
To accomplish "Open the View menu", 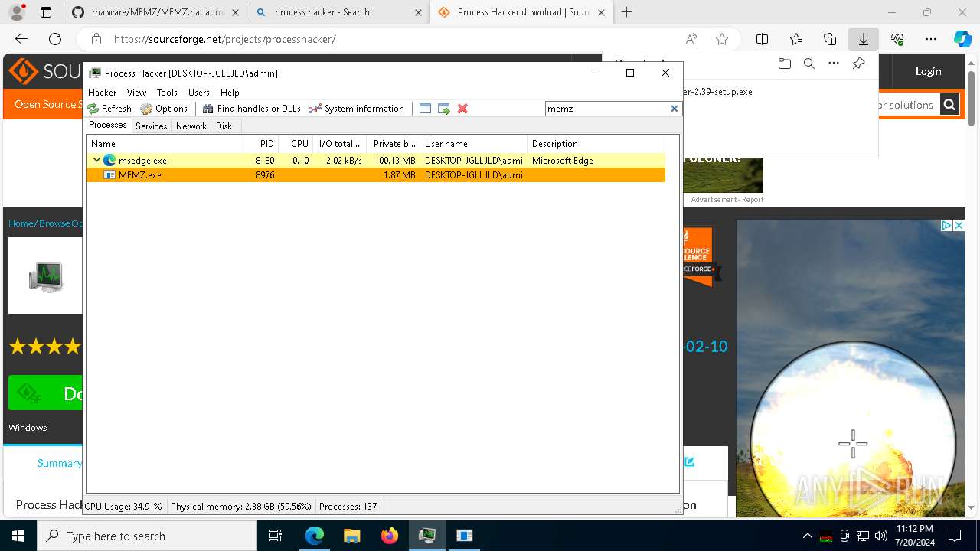I will (136, 92).
